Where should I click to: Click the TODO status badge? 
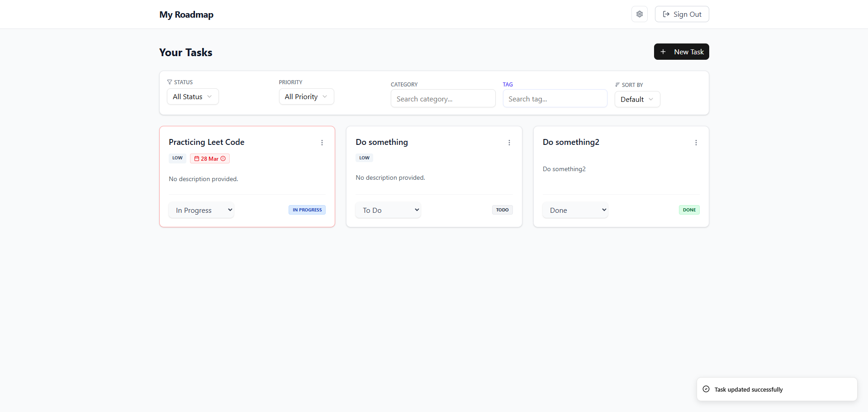pos(502,210)
